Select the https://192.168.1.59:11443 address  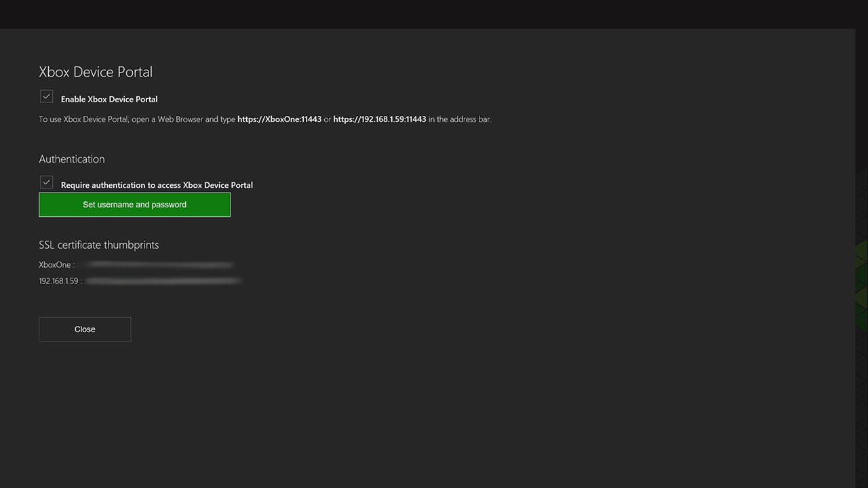380,119
